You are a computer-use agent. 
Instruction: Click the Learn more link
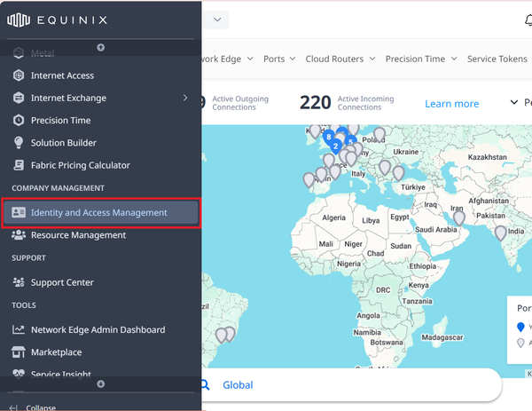click(451, 104)
